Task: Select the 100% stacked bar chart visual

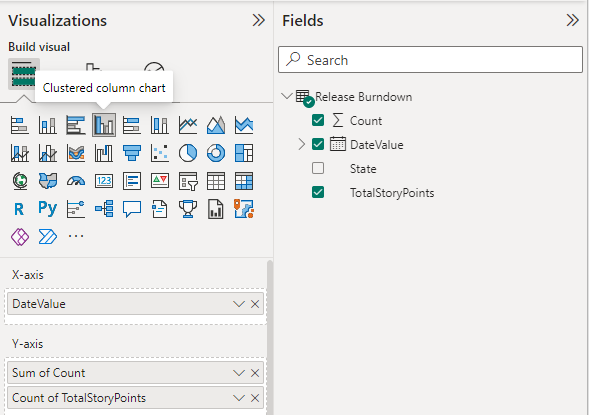Action: click(x=132, y=125)
